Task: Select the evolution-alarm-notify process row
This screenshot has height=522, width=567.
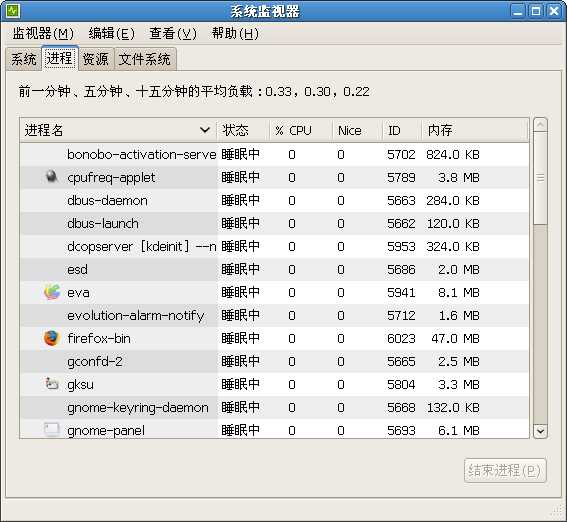Action: pos(274,315)
